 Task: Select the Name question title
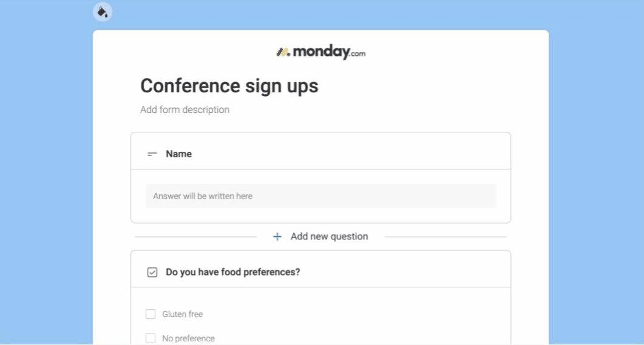click(x=178, y=154)
